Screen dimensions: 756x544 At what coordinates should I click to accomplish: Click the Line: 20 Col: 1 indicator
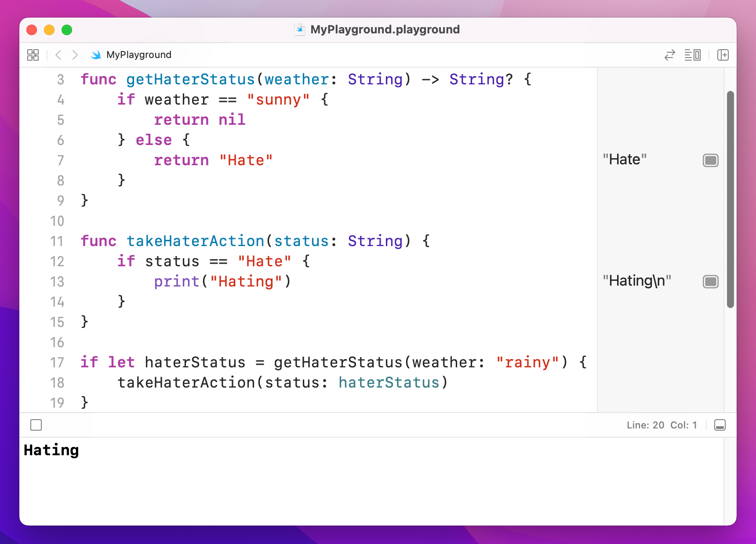coord(661,425)
